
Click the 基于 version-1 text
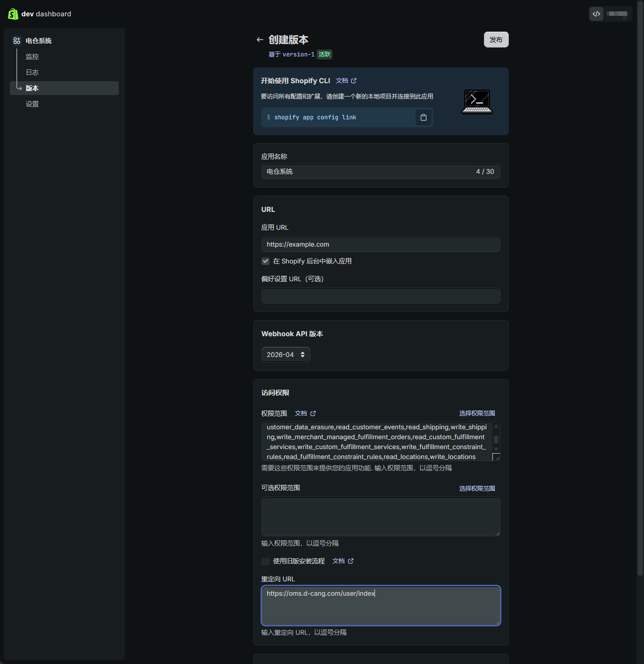(291, 54)
